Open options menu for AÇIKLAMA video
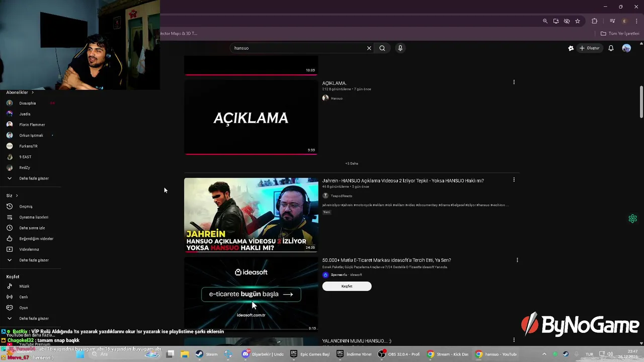 pos(514,82)
